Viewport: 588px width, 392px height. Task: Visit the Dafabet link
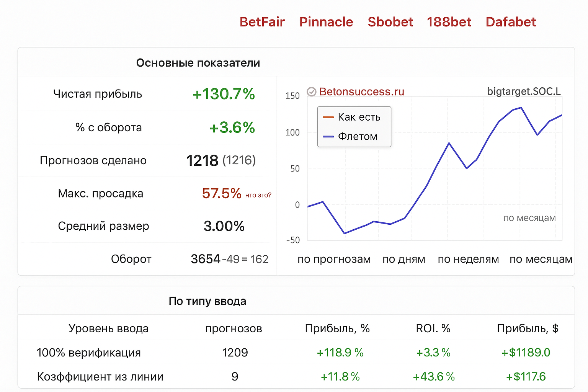(x=511, y=22)
